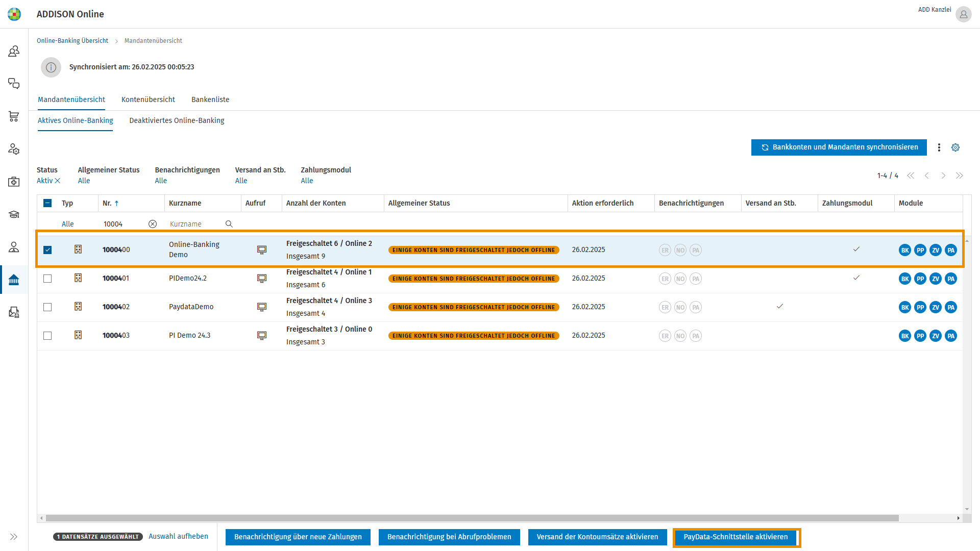
Task: Select Deaktiviertes Online-Banking subtab
Action: (x=177, y=120)
